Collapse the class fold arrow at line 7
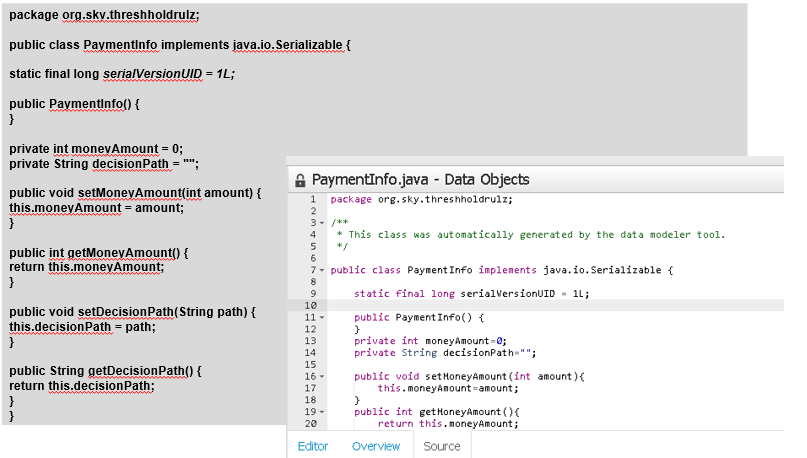807x458 pixels. pos(322,270)
